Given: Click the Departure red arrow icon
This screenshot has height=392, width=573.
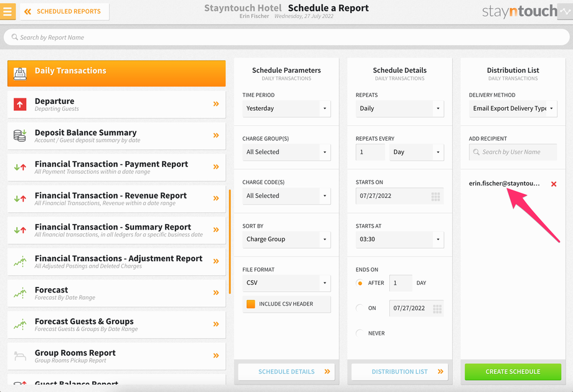Looking at the screenshot, I should coord(20,105).
